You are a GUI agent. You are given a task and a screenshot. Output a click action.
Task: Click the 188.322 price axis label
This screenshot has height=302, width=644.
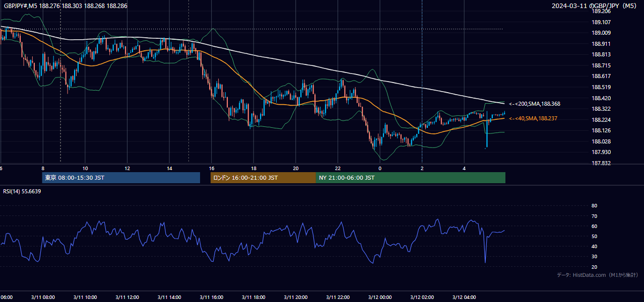[x=601, y=109]
